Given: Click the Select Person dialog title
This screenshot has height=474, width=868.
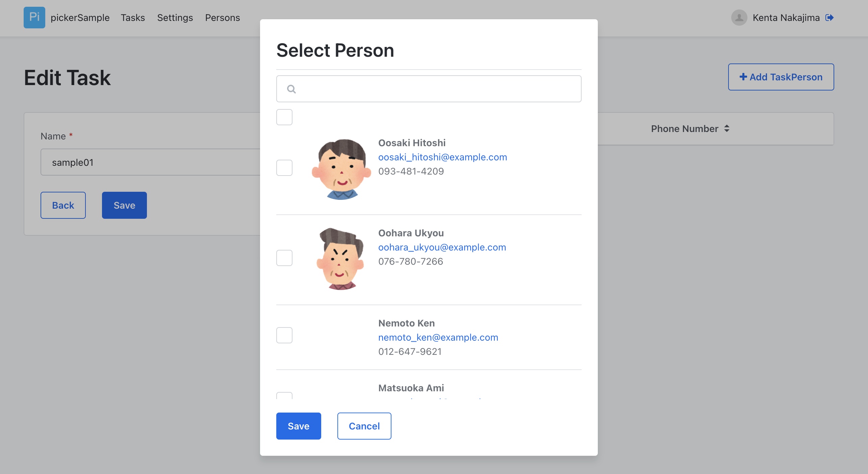Looking at the screenshot, I should point(335,51).
